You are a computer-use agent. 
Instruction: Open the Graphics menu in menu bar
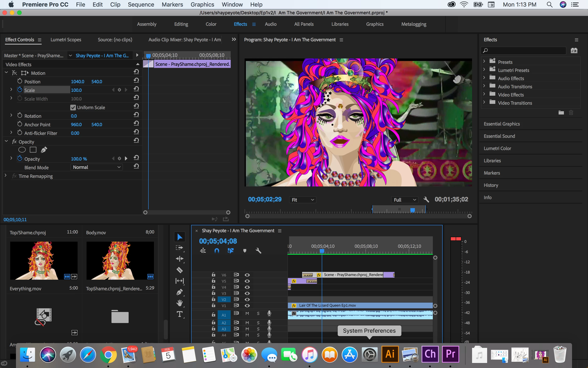[202, 5]
